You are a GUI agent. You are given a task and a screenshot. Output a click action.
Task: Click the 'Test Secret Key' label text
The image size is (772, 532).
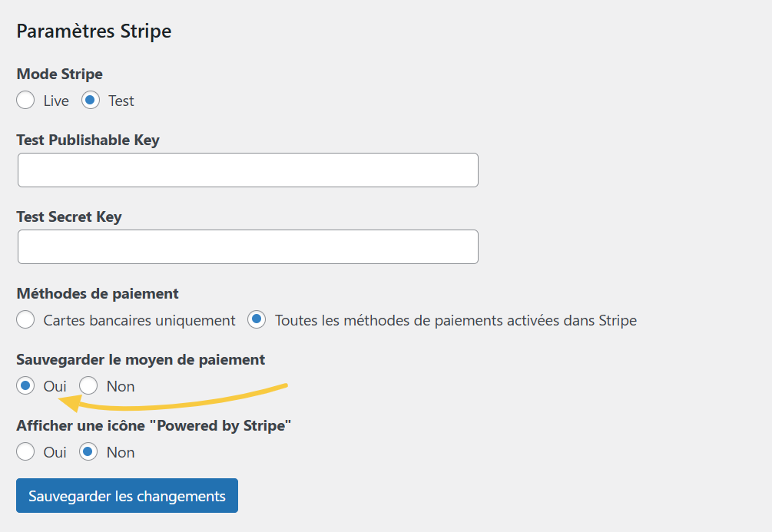point(69,216)
